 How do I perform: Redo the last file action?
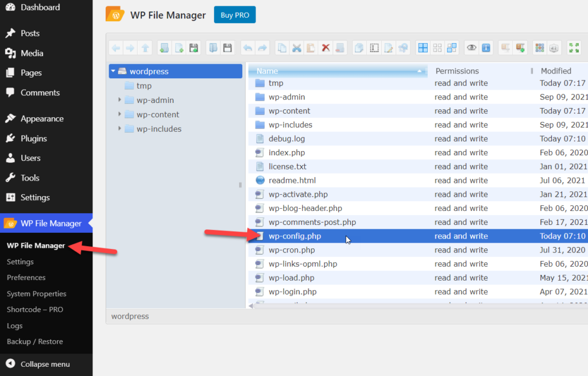point(262,48)
